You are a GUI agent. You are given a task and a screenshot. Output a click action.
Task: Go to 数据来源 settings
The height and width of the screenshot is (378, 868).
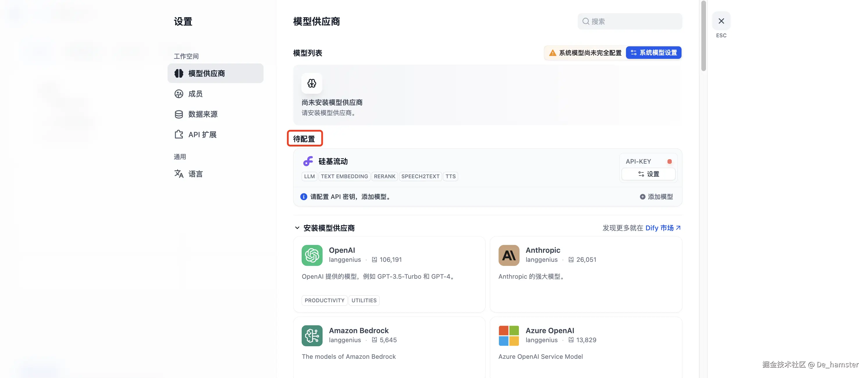click(x=202, y=114)
